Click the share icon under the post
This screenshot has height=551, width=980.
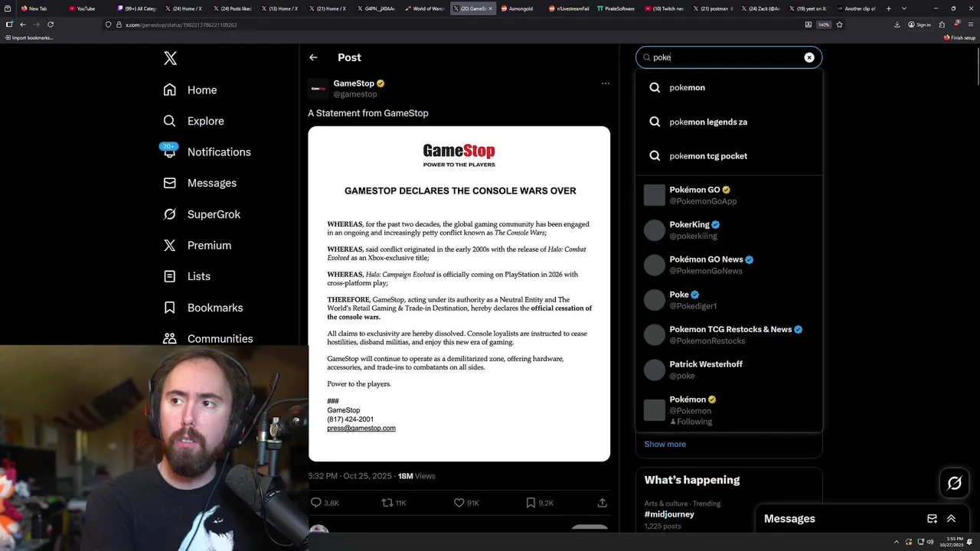[603, 503]
